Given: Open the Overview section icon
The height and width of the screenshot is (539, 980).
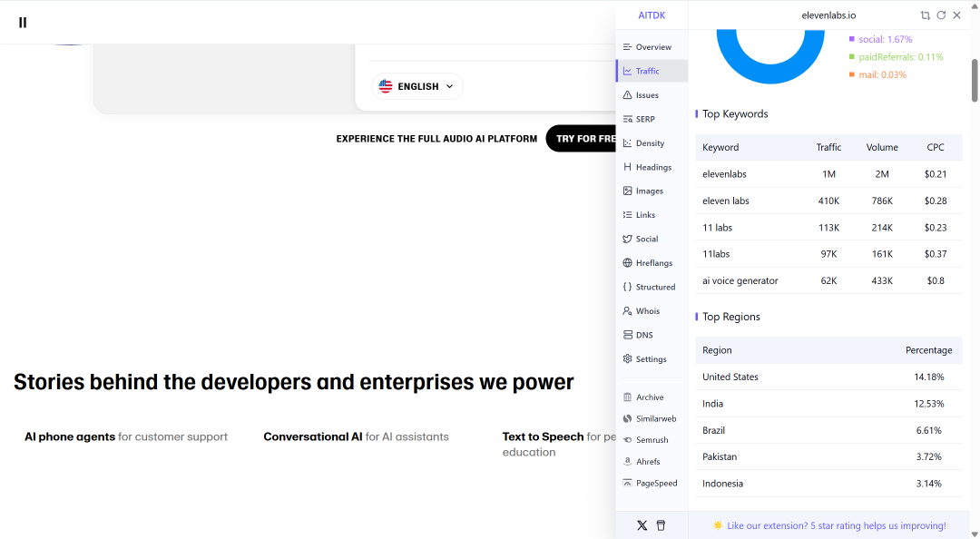Looking at the screenshot, I should tap(627, 47).
